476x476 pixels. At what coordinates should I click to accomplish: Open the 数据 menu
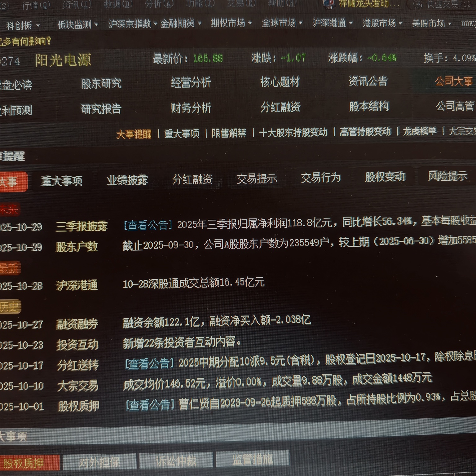click(x=118, y=4)
